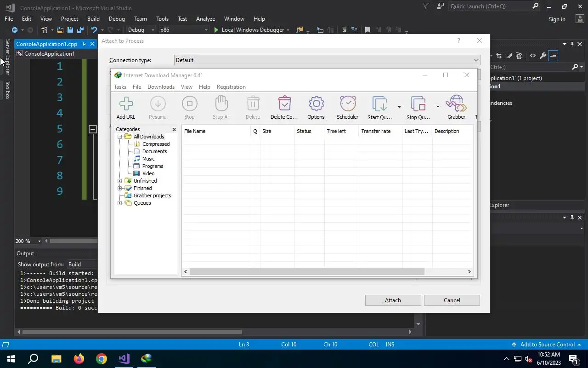Close the IDM Categories panel
The height and width of the screenshot is (368, 588).
click(174, 130)
